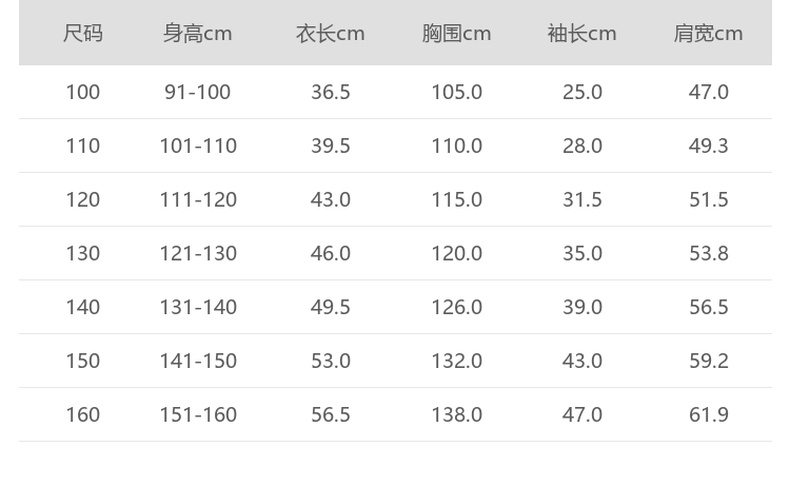790x485 pixels.
Task: Click the 衣长cm column header
Action: click(x=330, y=33)
